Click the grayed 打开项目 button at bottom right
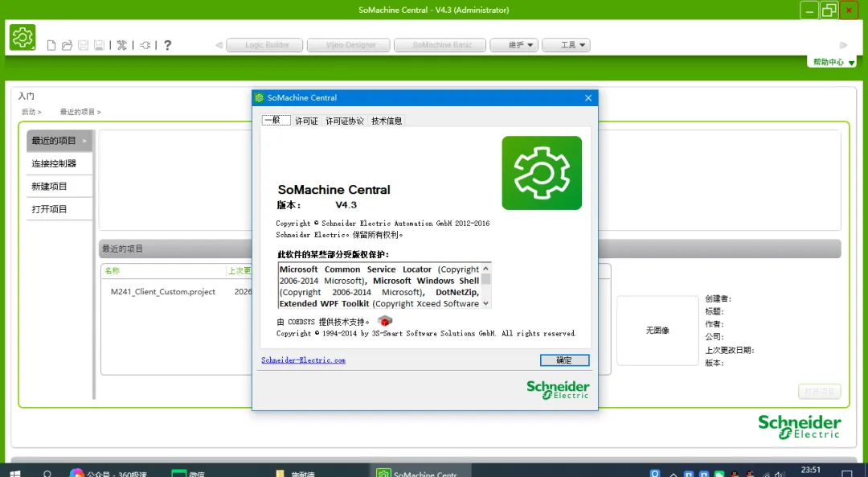868x477 pixels. point(819,392)
